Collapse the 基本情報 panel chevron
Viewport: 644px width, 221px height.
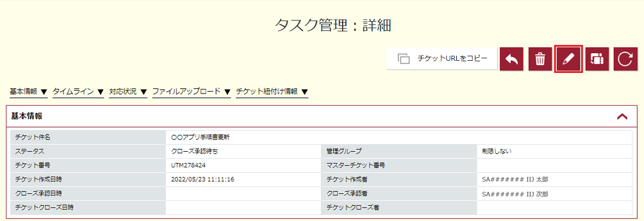[x=622, y=117]
